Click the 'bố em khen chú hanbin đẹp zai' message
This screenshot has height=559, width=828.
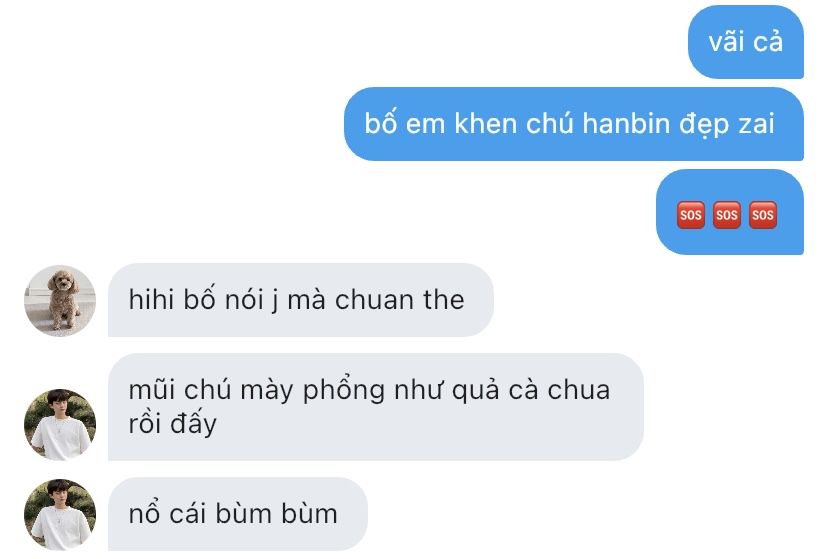click(x=574, y=124)
